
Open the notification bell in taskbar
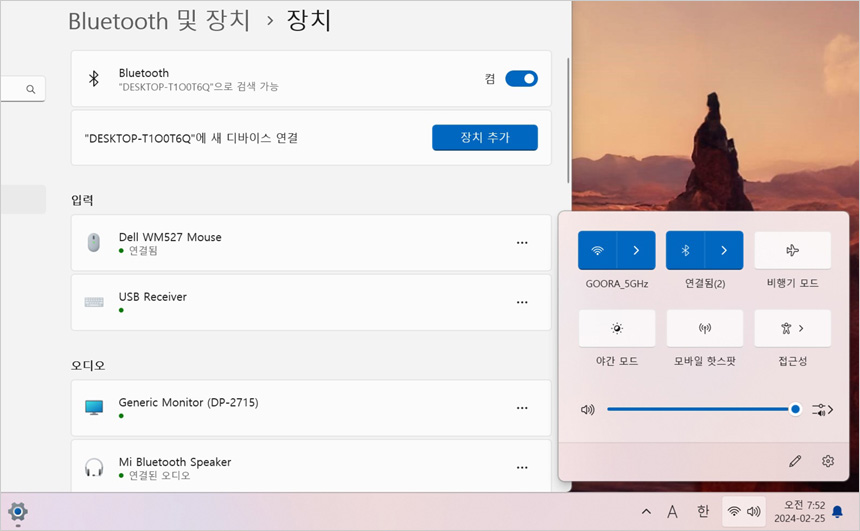coord(837,511)
